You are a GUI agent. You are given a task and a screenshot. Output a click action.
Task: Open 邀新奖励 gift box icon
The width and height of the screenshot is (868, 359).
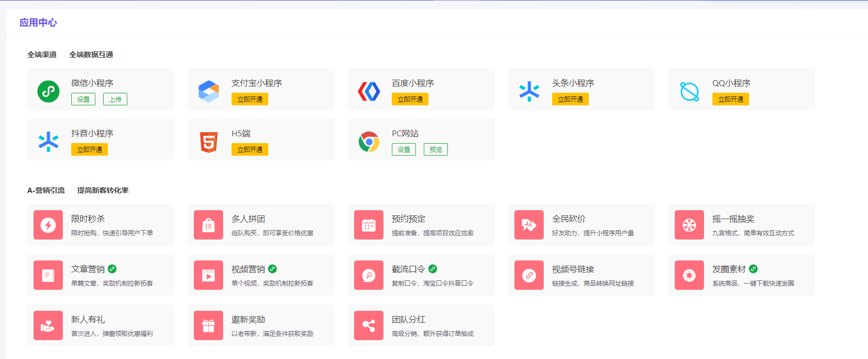point(208,325)
